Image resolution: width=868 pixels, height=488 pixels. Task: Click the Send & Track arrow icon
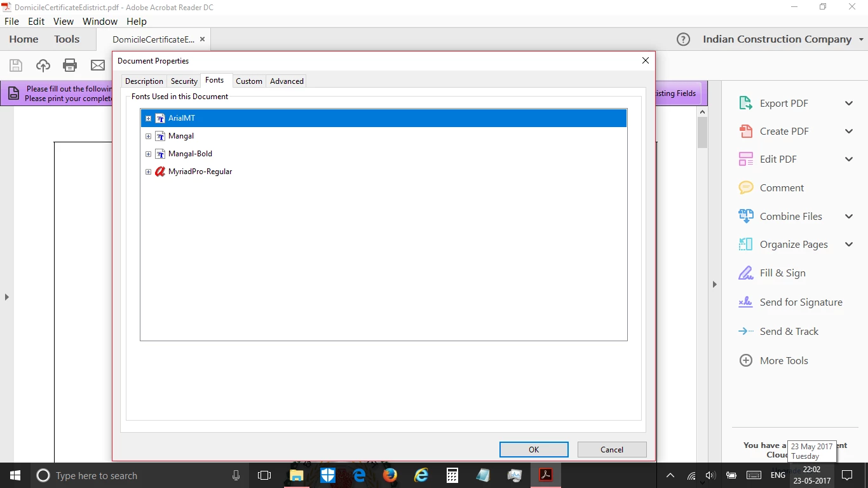point(745,331)
